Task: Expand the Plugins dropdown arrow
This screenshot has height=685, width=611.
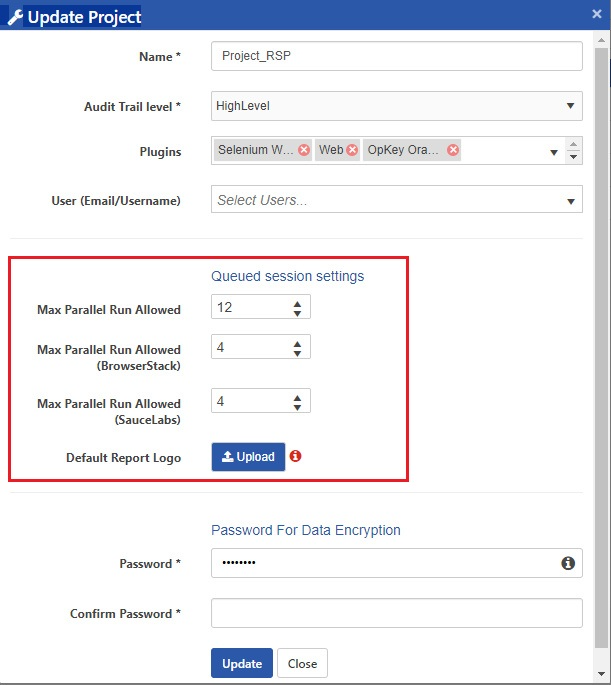Action: [555, 152]
